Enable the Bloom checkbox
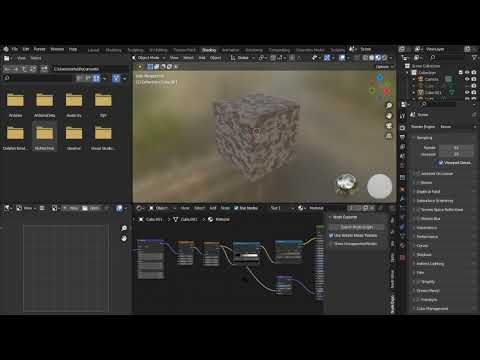The image size is (480, 360). (x=418, y=183)
